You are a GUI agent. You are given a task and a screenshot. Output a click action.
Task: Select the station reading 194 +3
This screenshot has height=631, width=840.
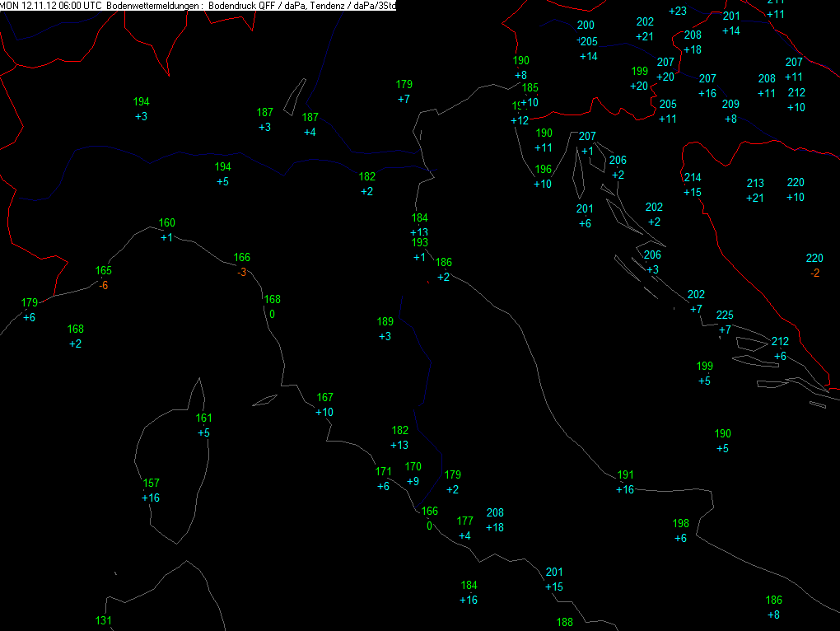click(141, 110)
